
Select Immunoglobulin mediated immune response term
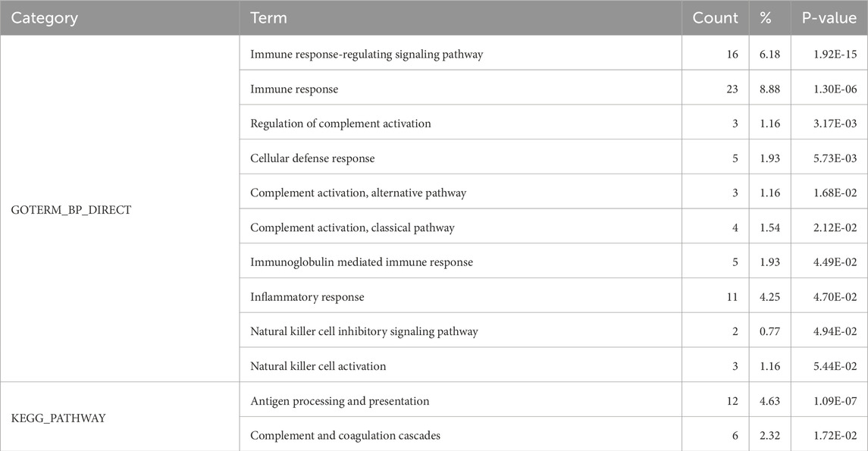[x=362, y=262]
